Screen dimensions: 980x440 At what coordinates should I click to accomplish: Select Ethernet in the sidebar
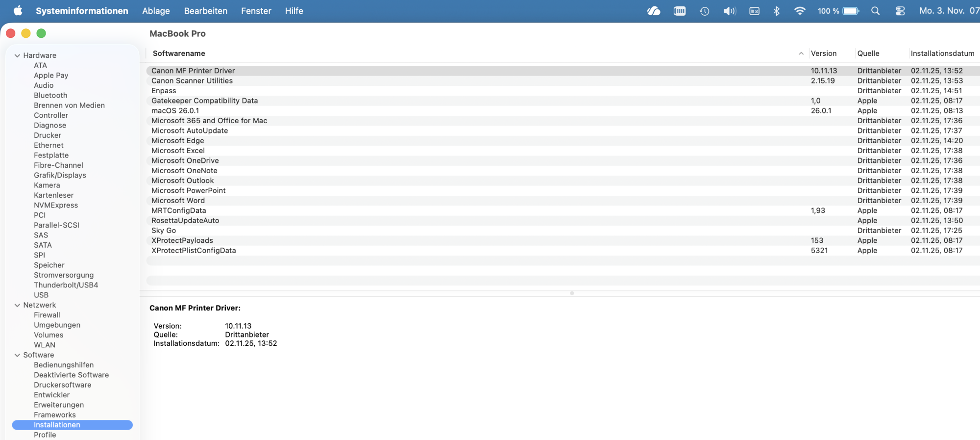click(49, 145)
